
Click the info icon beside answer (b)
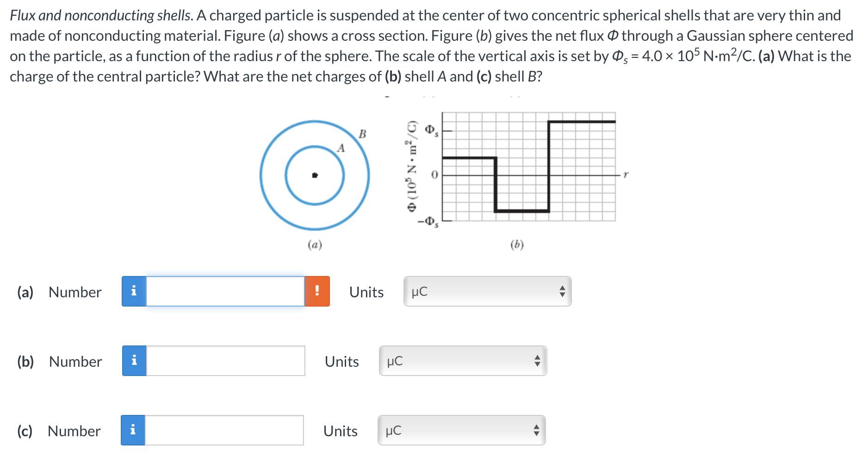click(x=134, y=361)
